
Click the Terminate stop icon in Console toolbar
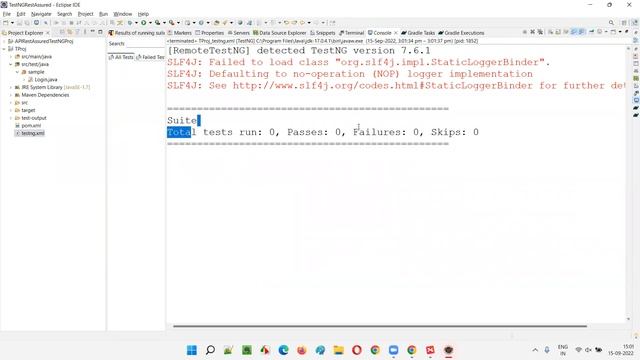(524, 32)
